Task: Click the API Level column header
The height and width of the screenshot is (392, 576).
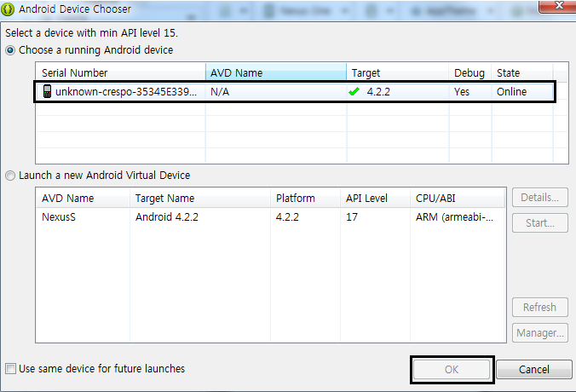Action: pyautogui.click(x=376, y=199)
